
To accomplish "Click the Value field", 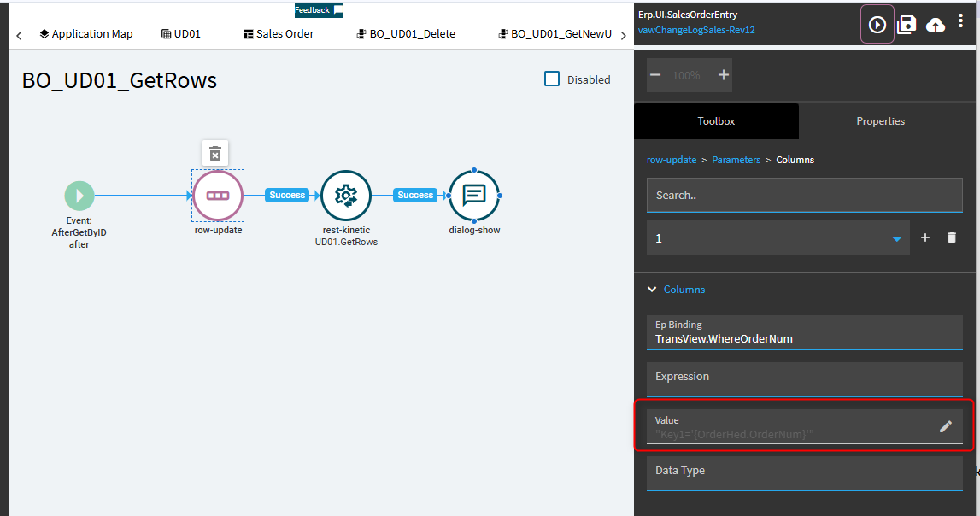I will click(804, 426).
